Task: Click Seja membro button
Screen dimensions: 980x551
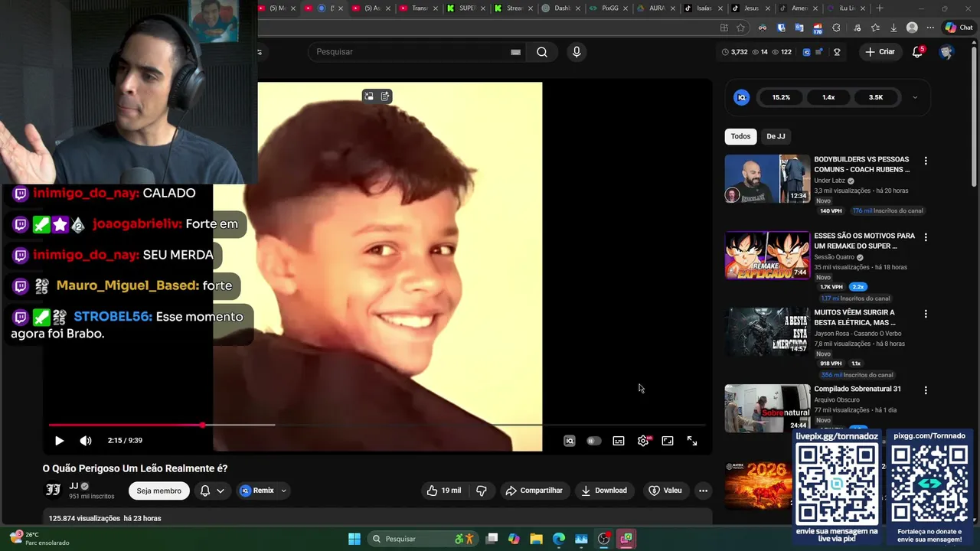Action: (x=158, y=491)
